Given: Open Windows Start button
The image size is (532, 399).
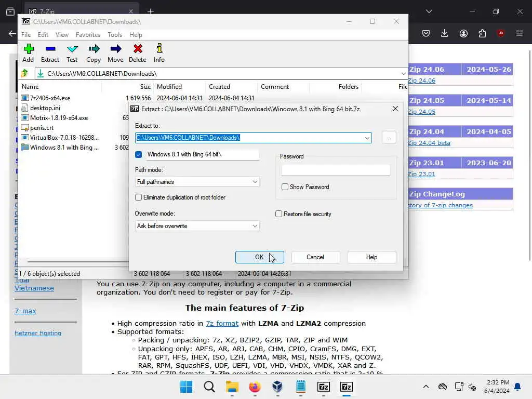Looking at the screenshot, I should tap(186, 387).
